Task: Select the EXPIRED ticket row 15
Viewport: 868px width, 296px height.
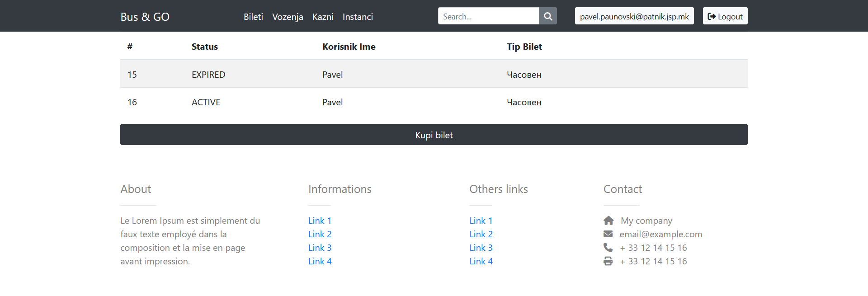Action: click(434, 75)
